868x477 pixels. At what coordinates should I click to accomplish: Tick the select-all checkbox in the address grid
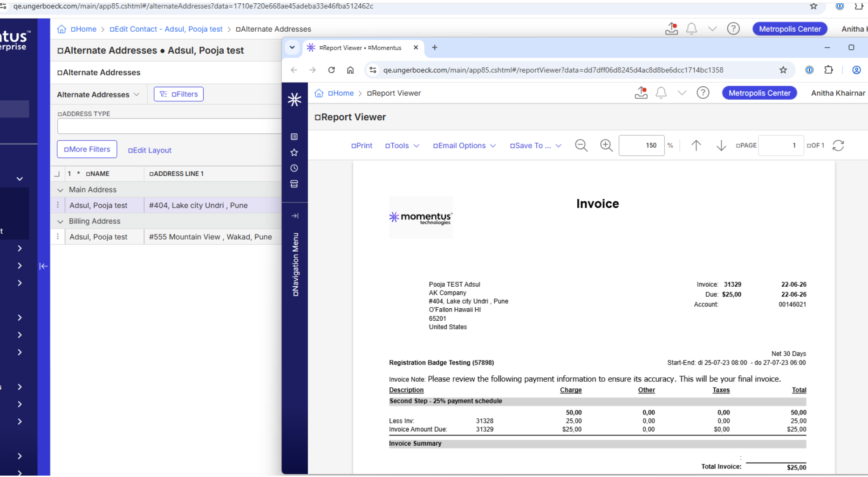[57, 174]
